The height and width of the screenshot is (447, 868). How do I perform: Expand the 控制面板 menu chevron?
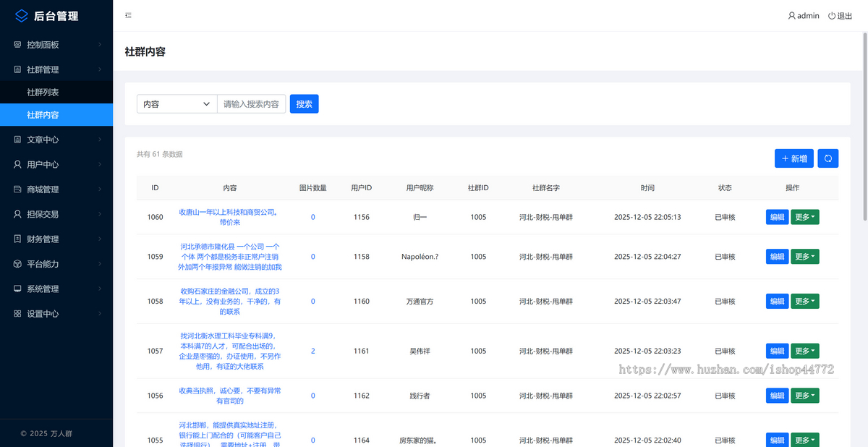point(100,45)
